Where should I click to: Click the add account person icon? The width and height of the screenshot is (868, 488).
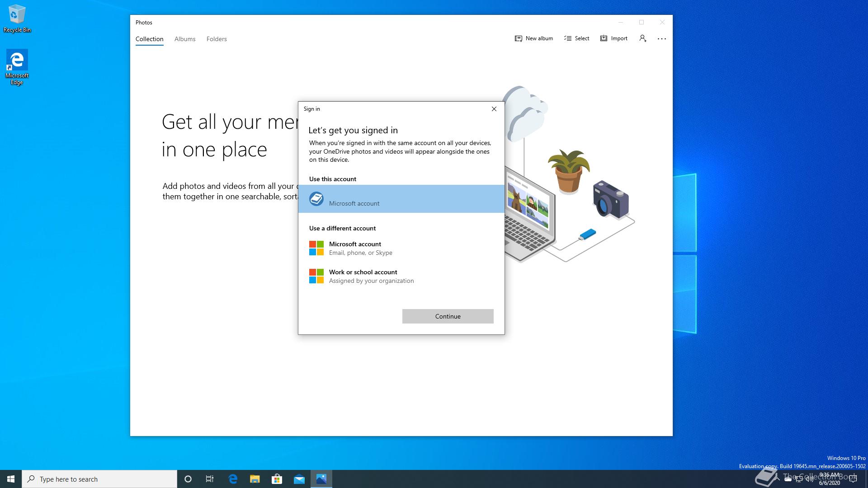click(643, 38)
